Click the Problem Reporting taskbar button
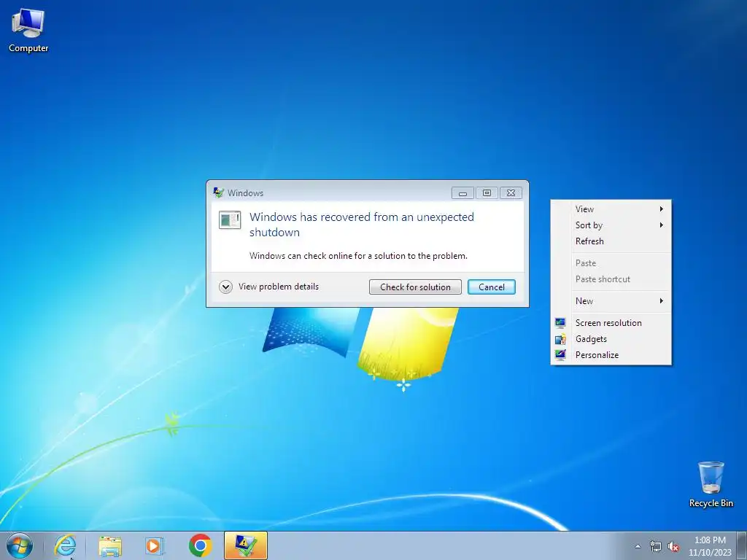 246,545
